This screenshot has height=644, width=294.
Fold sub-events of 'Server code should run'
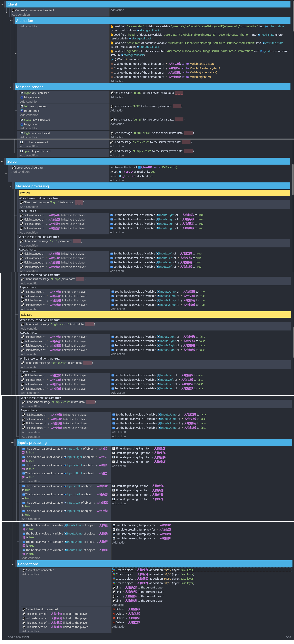[6, 174]
